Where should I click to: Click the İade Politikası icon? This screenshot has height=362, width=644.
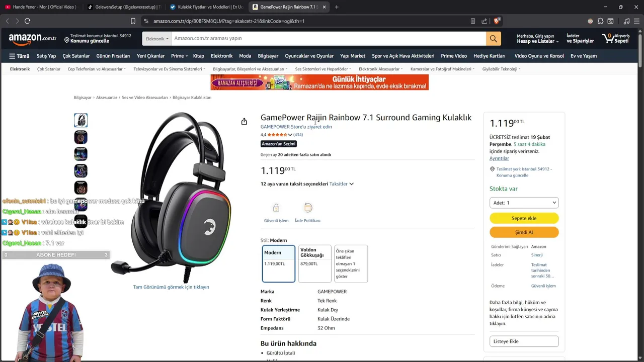(x=308, y=208)
